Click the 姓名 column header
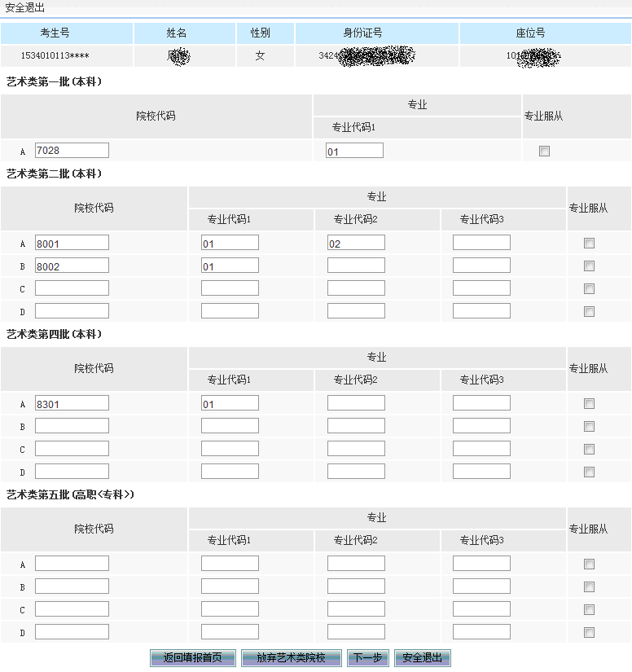The width and height of the screenshot is (632, 672). point(177,33)
